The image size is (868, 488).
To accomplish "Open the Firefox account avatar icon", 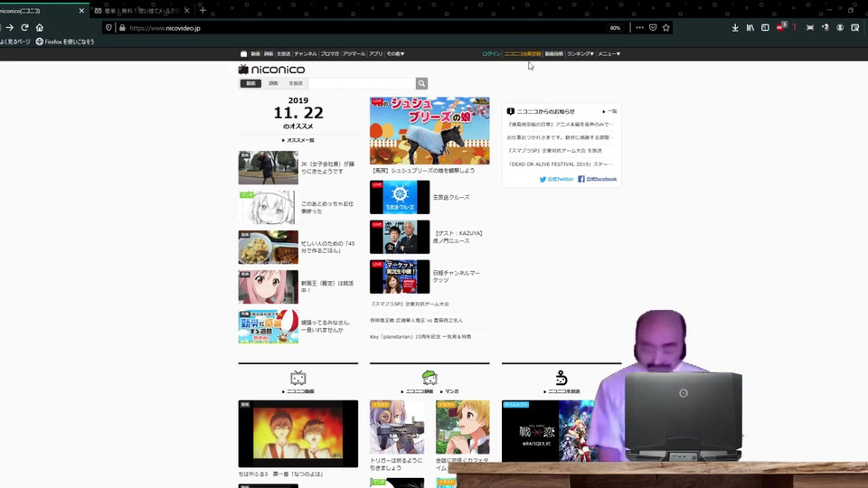I will [840, 28].
